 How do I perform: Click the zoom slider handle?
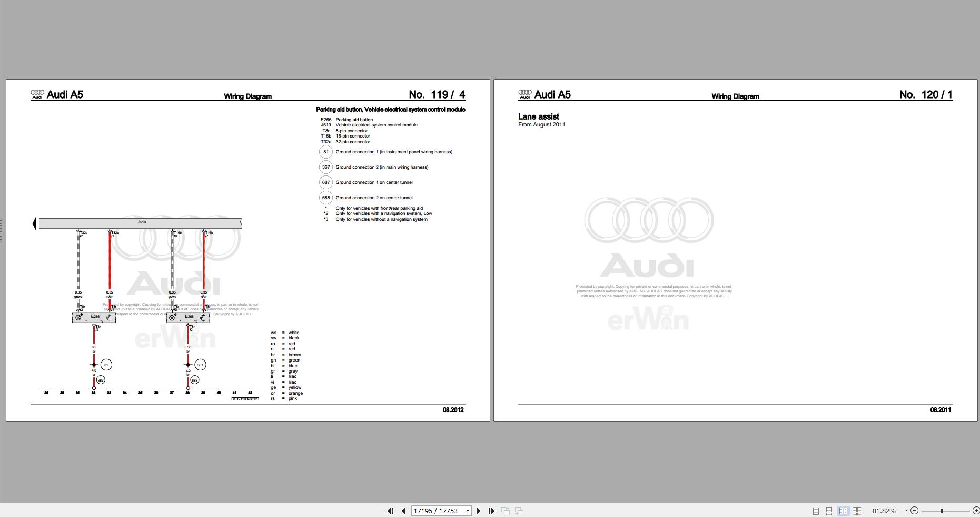click(x=942, y=511)
